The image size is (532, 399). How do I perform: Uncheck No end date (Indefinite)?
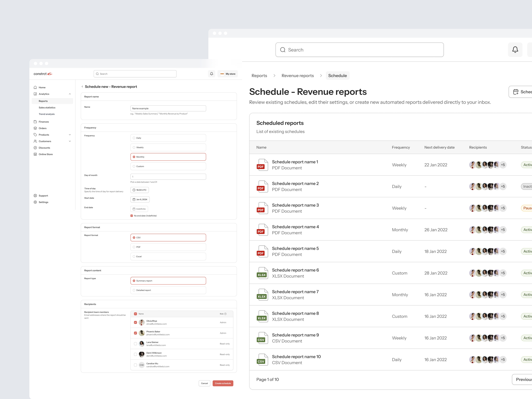click(x=132, y=216)
